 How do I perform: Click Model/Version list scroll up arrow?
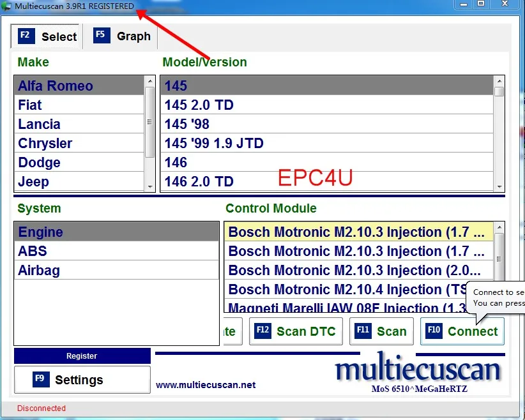[499, 81]
